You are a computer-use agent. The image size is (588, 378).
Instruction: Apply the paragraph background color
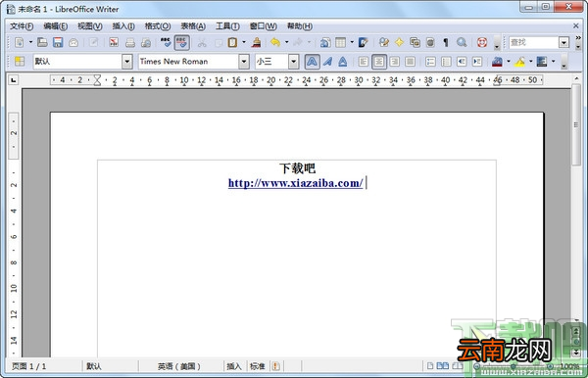542,62
